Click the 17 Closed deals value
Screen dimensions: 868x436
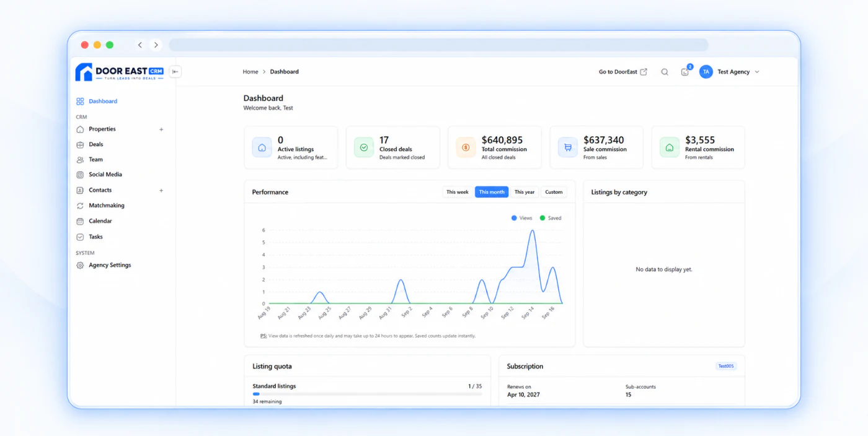coord(384,140)
